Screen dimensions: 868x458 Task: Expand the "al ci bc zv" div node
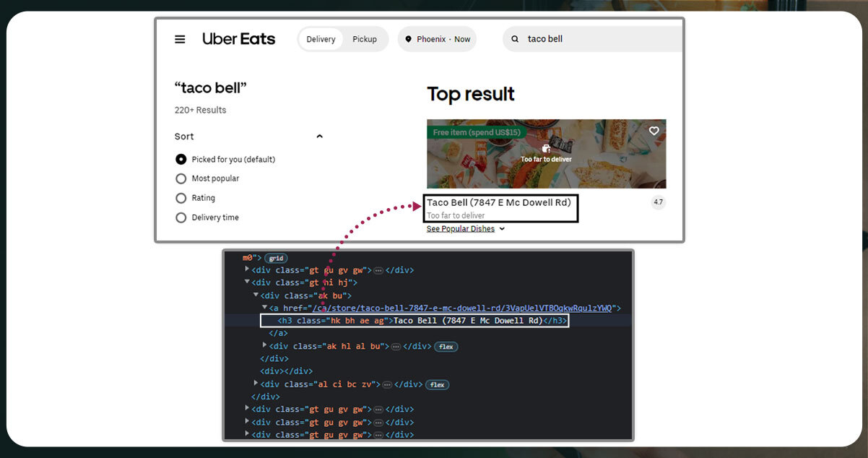[255, 384]
